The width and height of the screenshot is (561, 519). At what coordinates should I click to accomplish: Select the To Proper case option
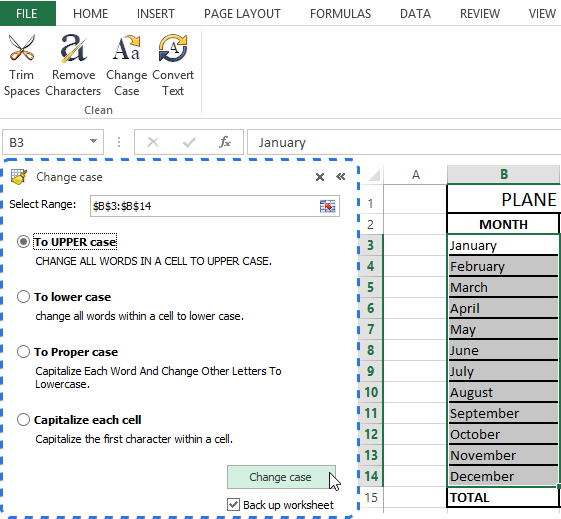[23, 352]
